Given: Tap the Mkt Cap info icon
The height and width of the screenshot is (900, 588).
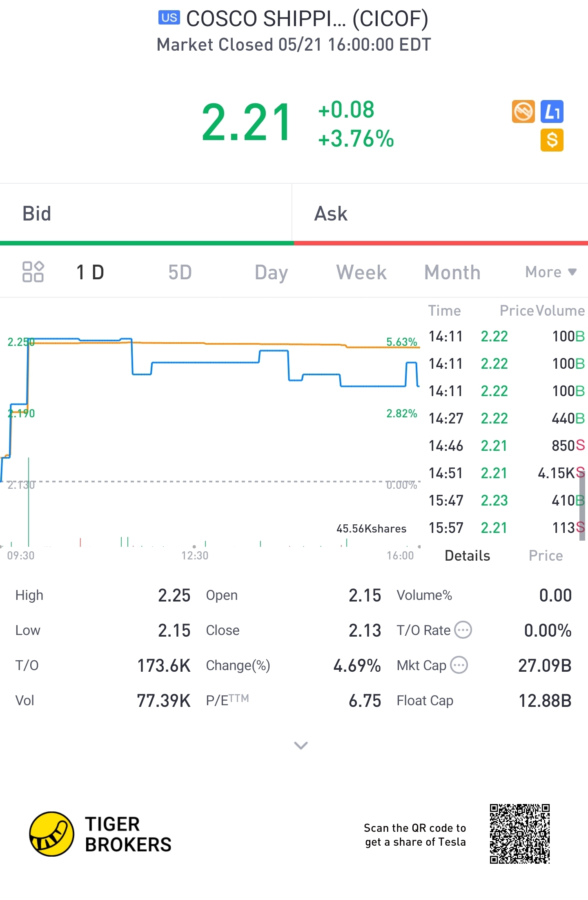Looking at the screenshot, I should tap(459, 665).
